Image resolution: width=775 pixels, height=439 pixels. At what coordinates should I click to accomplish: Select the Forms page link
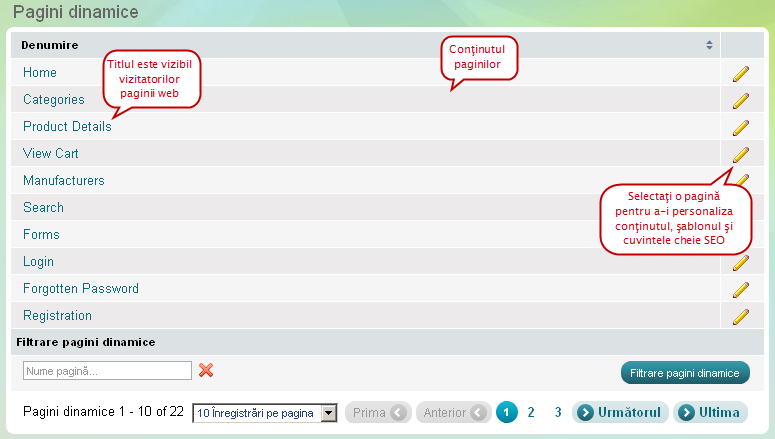pyautogui.click(x=41, y=235)
